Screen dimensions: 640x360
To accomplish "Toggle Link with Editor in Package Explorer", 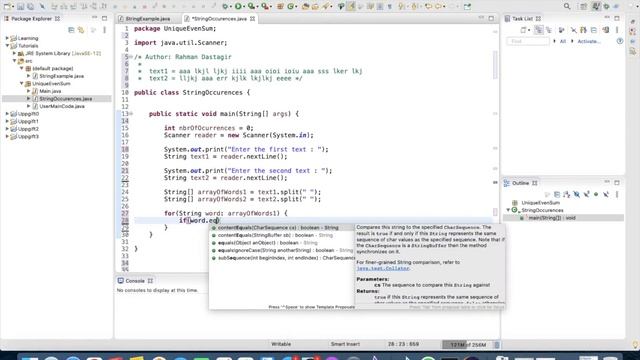I will (81, 30).
